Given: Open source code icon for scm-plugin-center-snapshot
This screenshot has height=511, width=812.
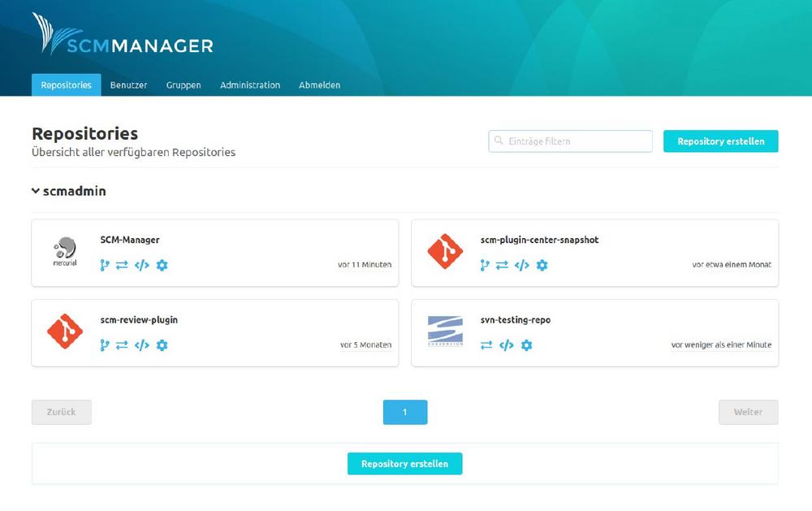Looking at the screenshot, I should coord(522,265).
